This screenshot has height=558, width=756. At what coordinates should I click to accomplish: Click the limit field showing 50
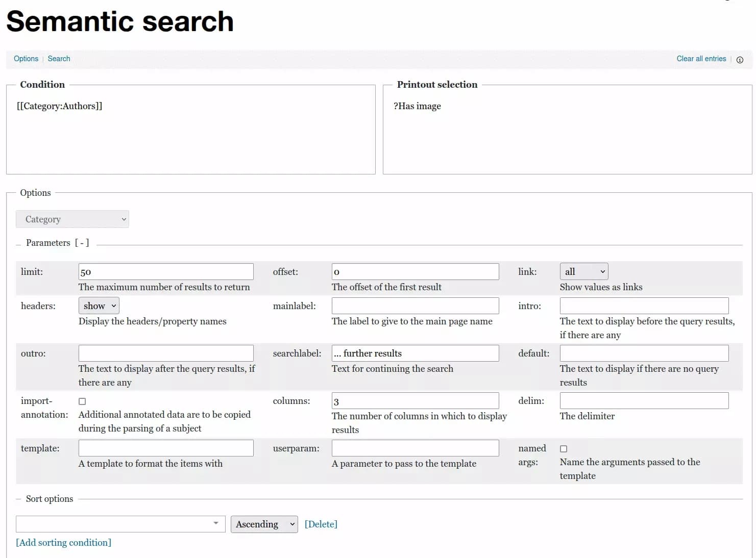(165, 271)
